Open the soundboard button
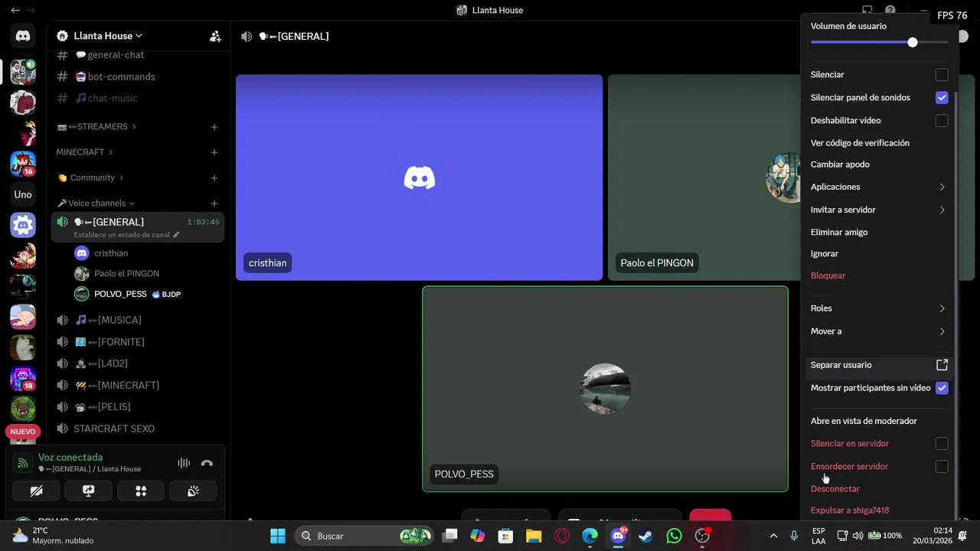980x551 pixels. [x=193, y=491]
